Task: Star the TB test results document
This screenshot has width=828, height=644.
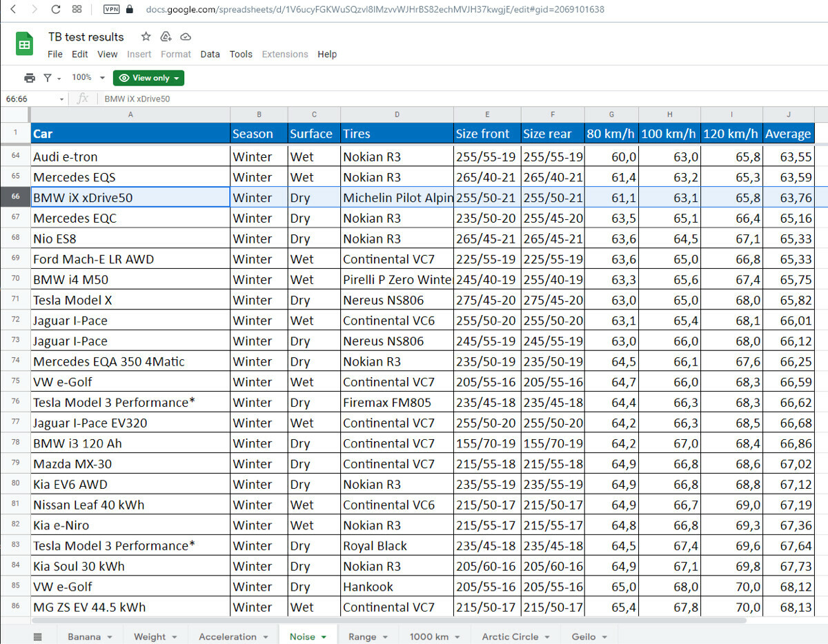Action: pyautogui.click(x=146, y=37)
